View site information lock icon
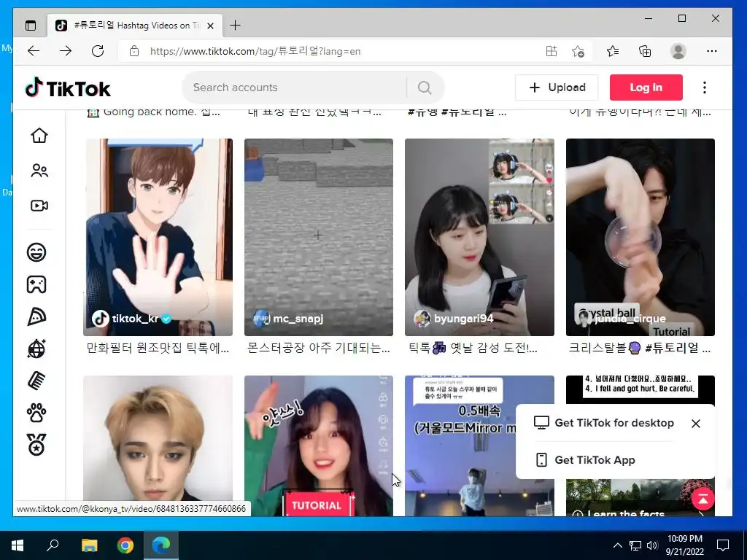Screen dimensions: 747x560 (x=134, y=51)
